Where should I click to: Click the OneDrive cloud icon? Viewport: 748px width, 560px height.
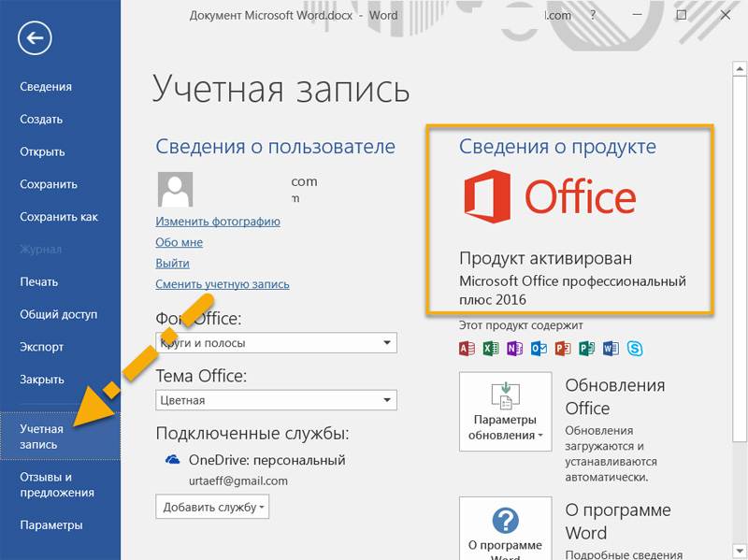point(172,460)
